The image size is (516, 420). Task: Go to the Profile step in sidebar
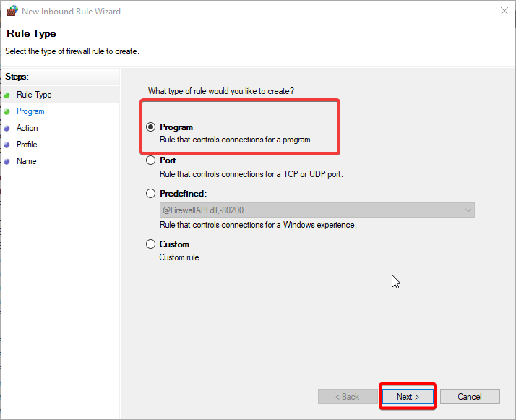(27, 145)
